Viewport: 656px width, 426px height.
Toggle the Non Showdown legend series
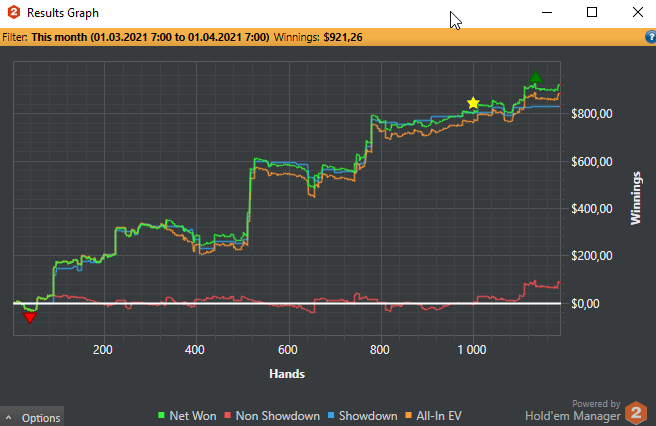pyautogui.click(x=272, y=416)
